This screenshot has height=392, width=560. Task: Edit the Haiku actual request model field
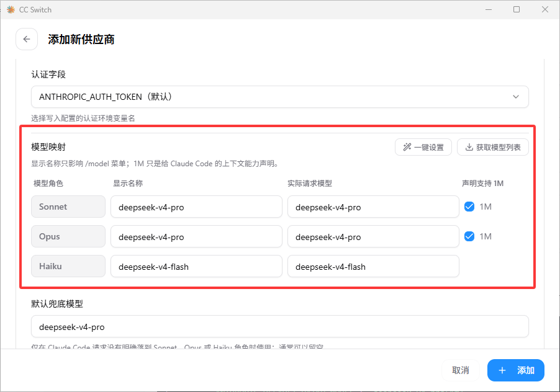(x=373, y=266)
